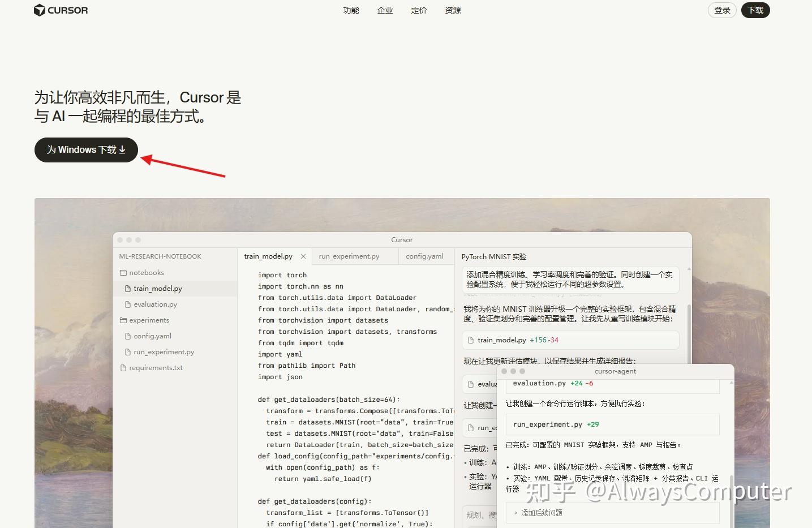Open the run_experiment.py +29 chip in cursor-agent
This screenshot has height=528, width=812.
pos(612,424)
